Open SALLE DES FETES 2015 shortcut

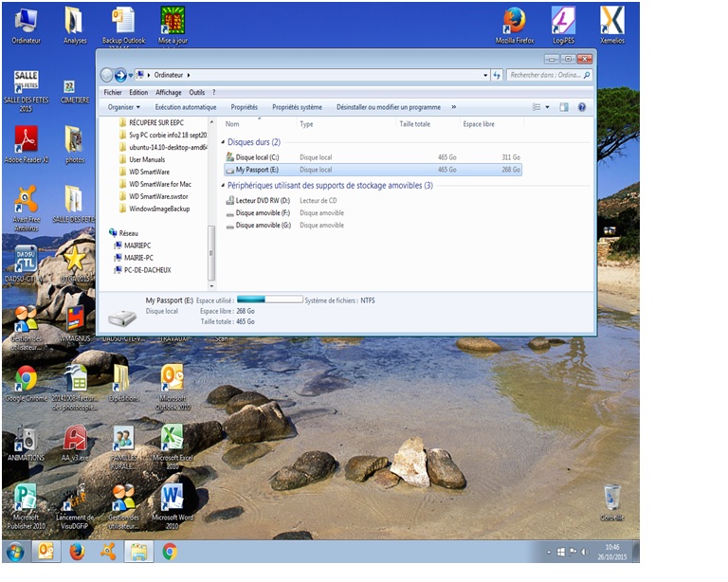point(26,91)
